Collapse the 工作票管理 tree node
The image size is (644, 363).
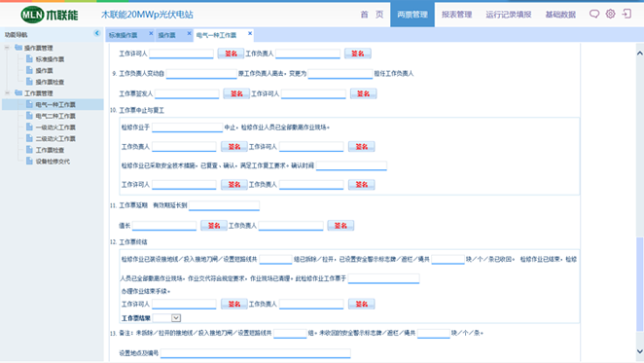coord(7,92)
